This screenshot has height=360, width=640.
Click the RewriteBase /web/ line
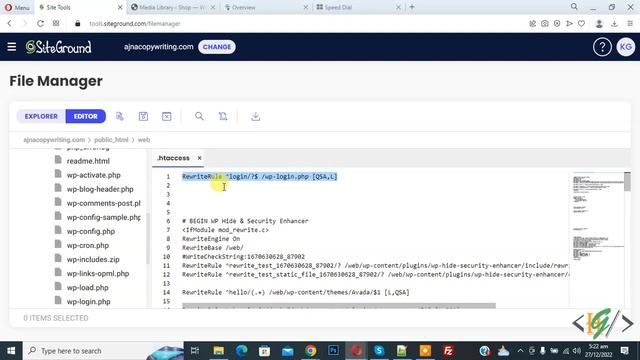coord(213,248)
